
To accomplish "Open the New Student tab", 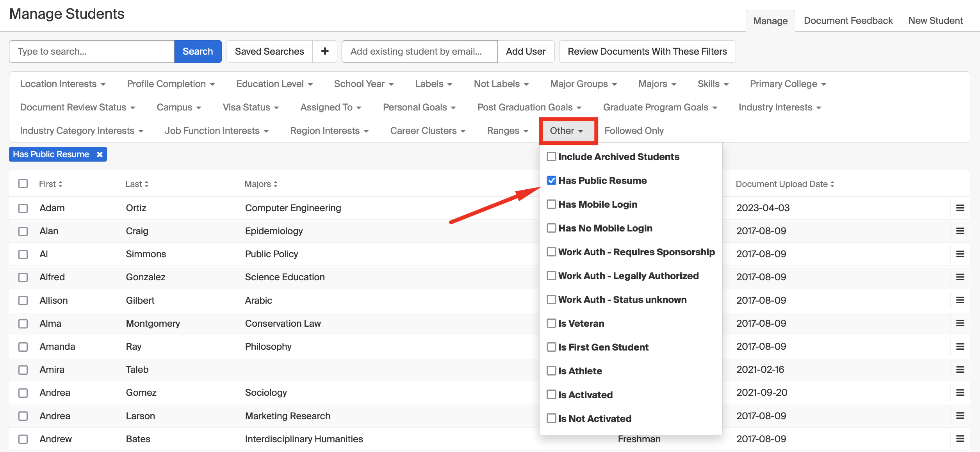I will 935,20.
